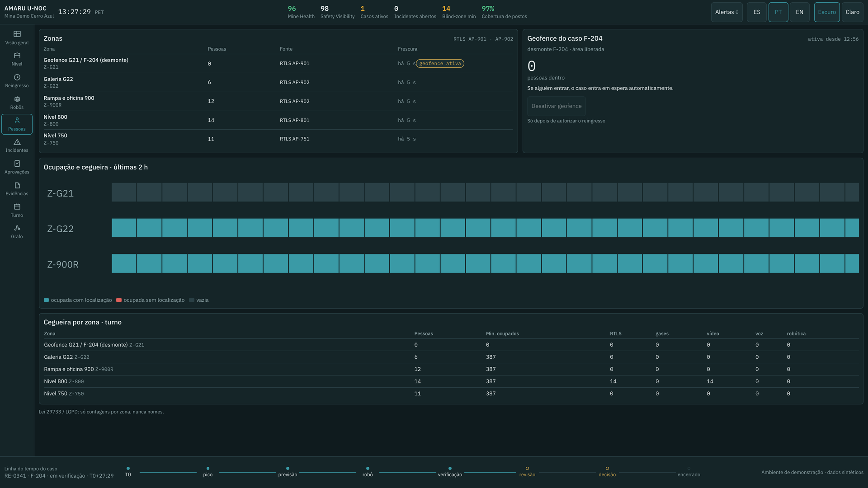
Task: Click the red ocupada sem localização legend swatch
Action: coord(119,300)
